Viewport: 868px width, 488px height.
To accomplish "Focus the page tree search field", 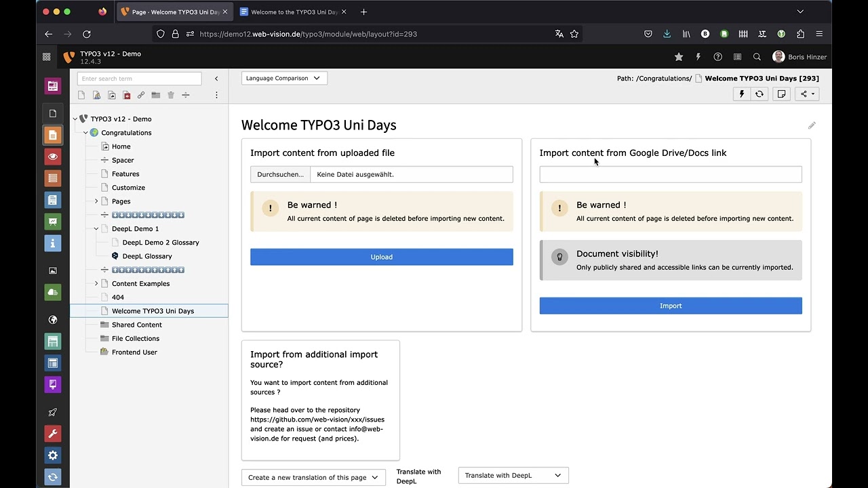I will (139, 79).
